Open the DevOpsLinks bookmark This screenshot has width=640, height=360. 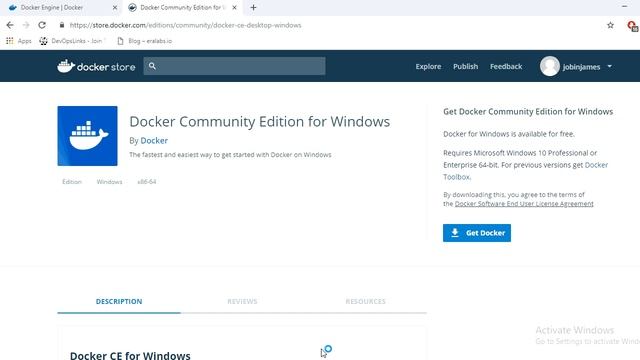coord(71,41)
